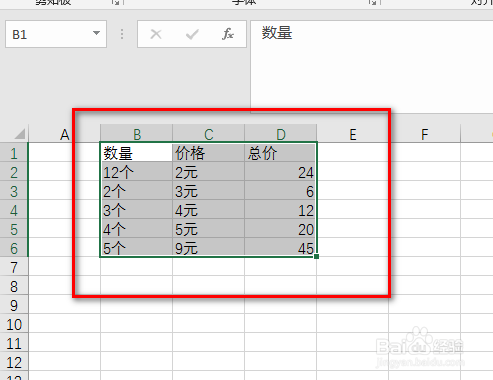Image resolution: width=493 pixels, height=380 pixels.
Task: Select the cell containing 5个
Action: tap(136, 247)
